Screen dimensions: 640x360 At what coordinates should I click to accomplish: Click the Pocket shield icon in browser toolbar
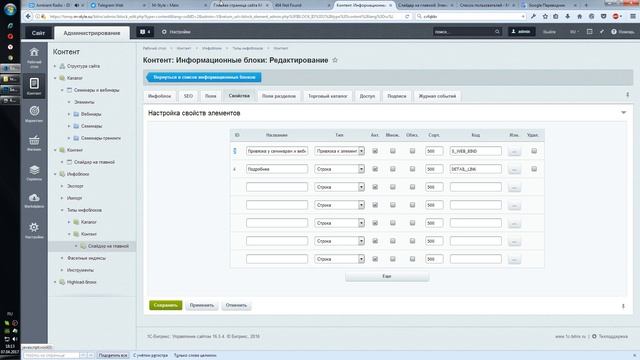[603, 16]
